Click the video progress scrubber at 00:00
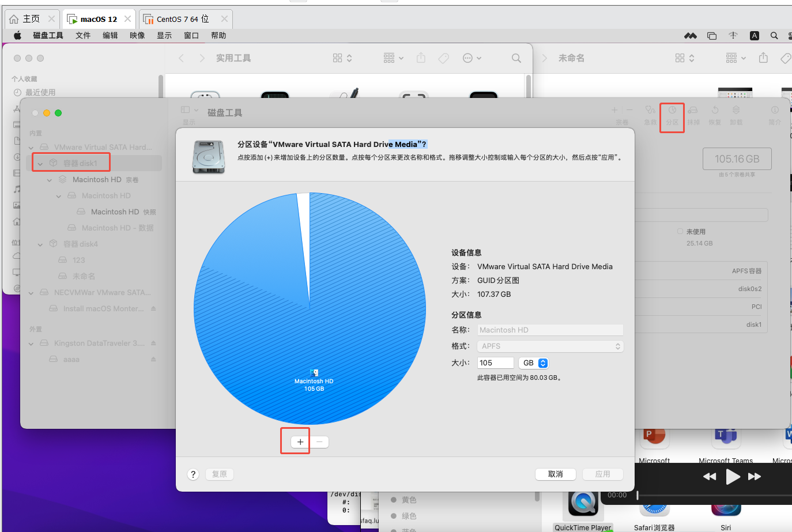 (638, 495)
